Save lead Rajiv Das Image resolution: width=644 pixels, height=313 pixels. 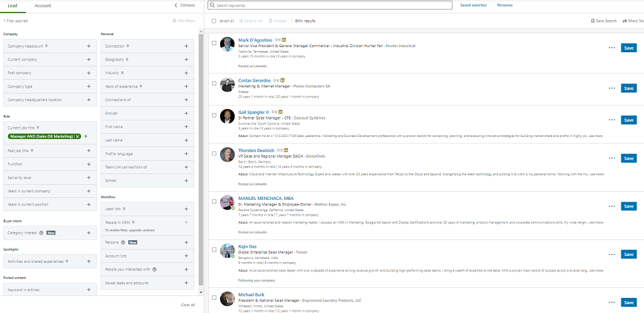[x=629, y=255]
